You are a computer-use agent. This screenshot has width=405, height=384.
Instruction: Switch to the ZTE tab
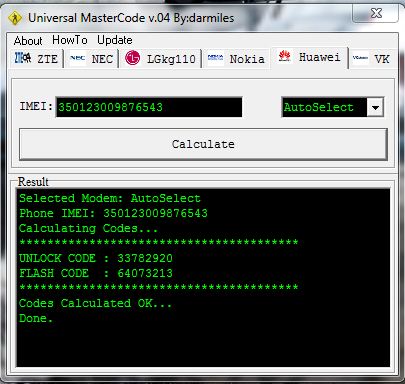tap(36, 59)
